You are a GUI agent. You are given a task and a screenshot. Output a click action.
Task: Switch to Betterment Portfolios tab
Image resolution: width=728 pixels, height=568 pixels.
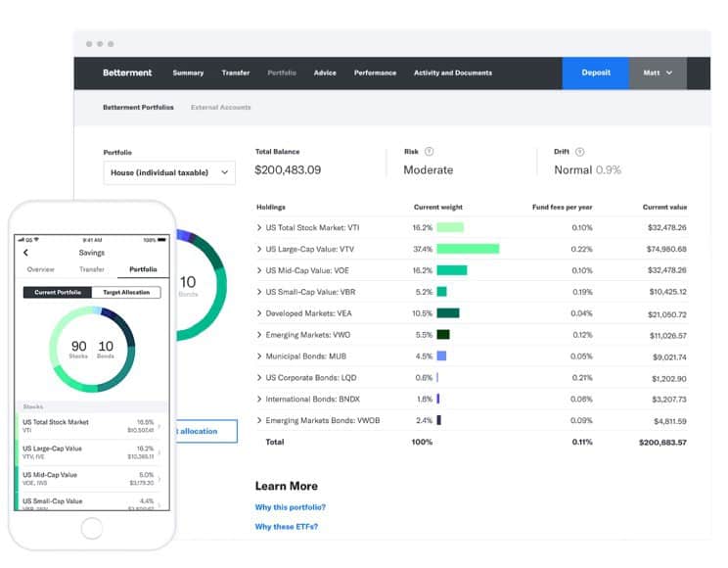pos(138,108)
